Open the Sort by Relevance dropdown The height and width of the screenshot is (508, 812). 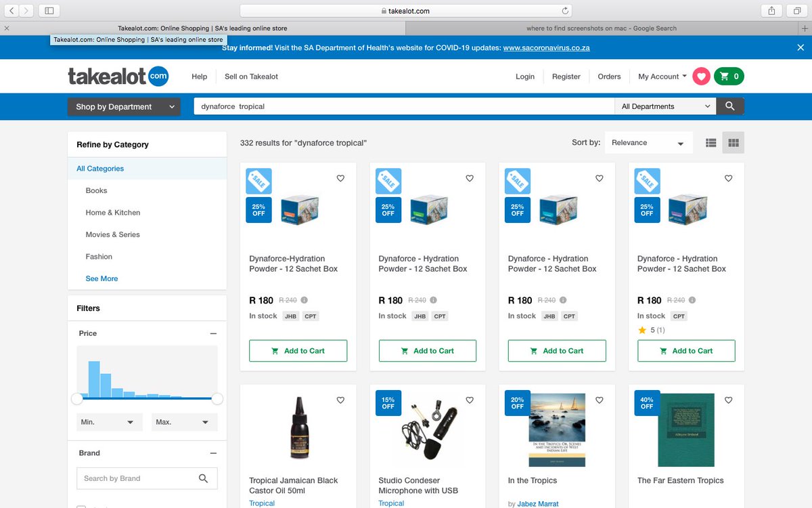(649, 143)
